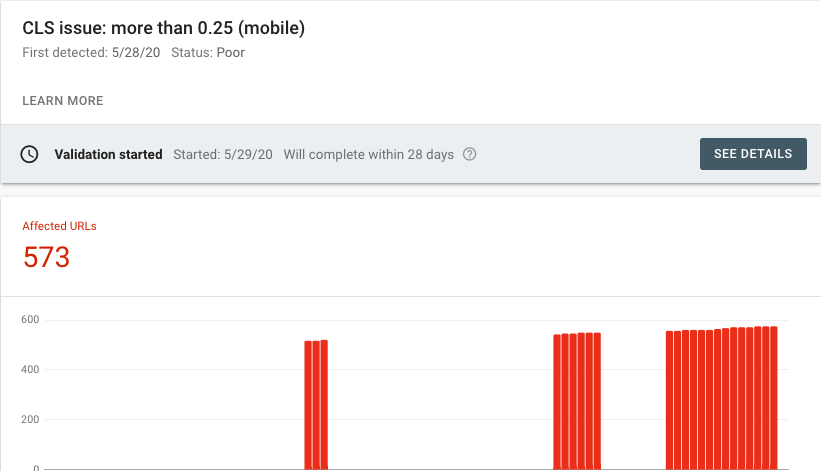This screenshot has width=821, height=471.
Task: Click the last red bar on the chart
Action: pos(774,398)
